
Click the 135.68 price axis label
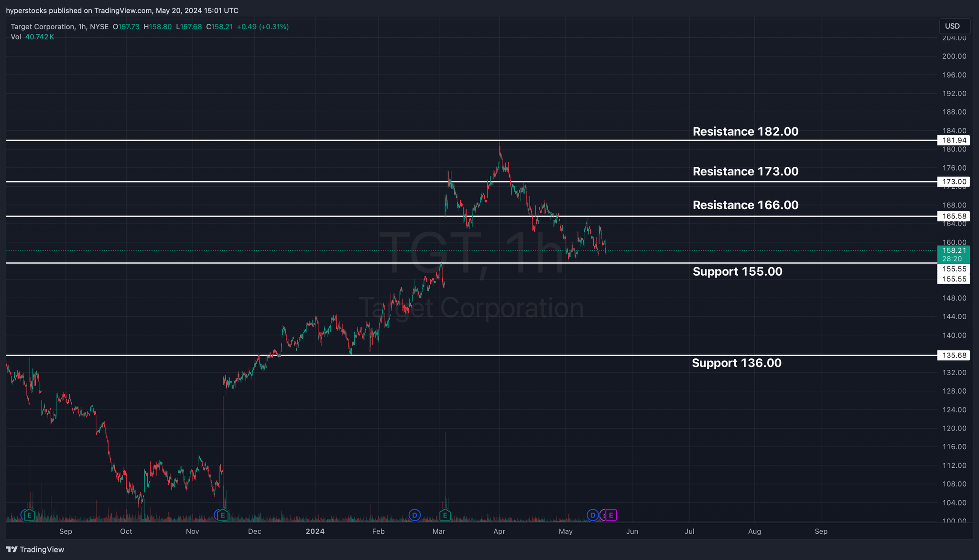tap(954, 355)
